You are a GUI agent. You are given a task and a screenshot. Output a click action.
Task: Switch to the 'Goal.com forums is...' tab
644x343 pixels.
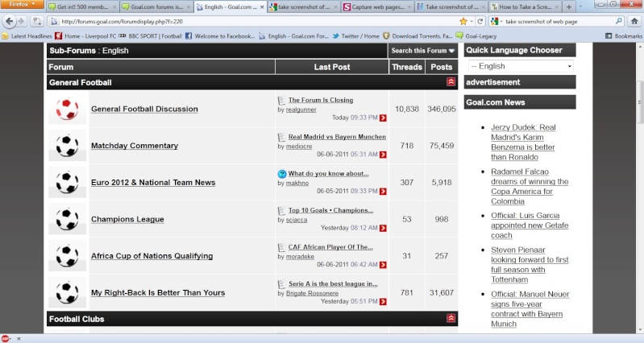156,7
